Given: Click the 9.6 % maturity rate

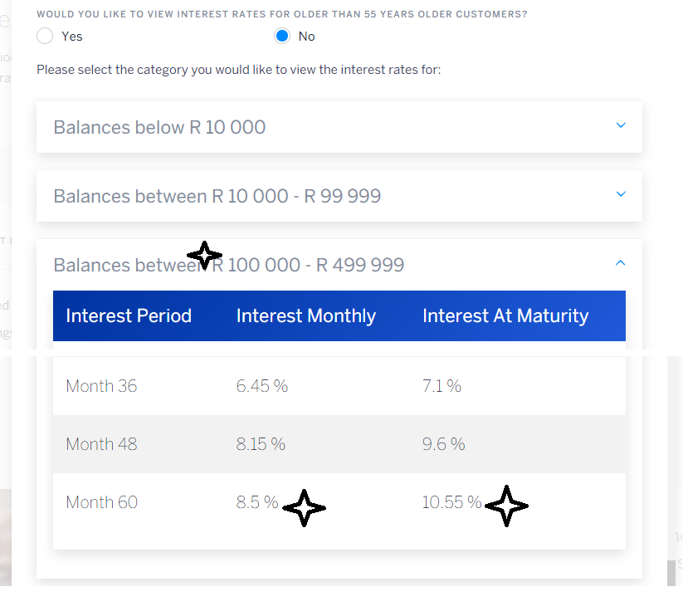Looking at the screenshot, I should point(443,444).
